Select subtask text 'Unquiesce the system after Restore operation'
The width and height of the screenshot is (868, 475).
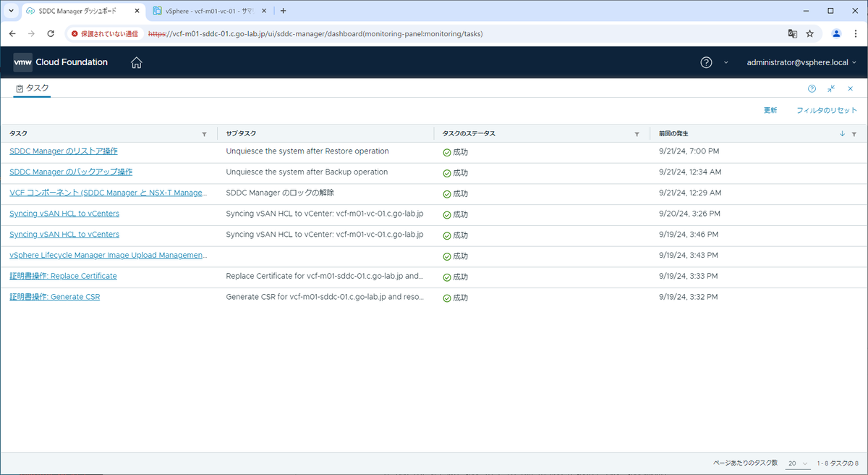[307, 151]
